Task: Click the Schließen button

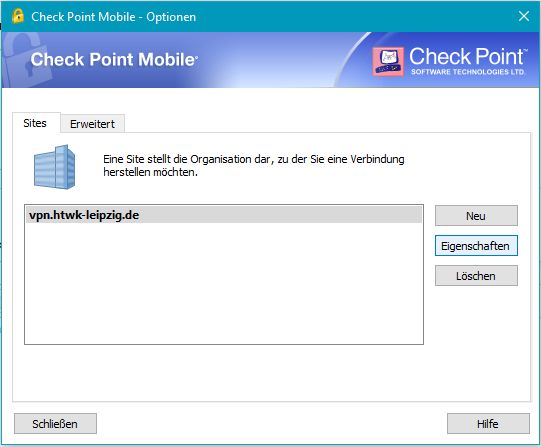Action: pyautogui.click(x=55, y=424)
